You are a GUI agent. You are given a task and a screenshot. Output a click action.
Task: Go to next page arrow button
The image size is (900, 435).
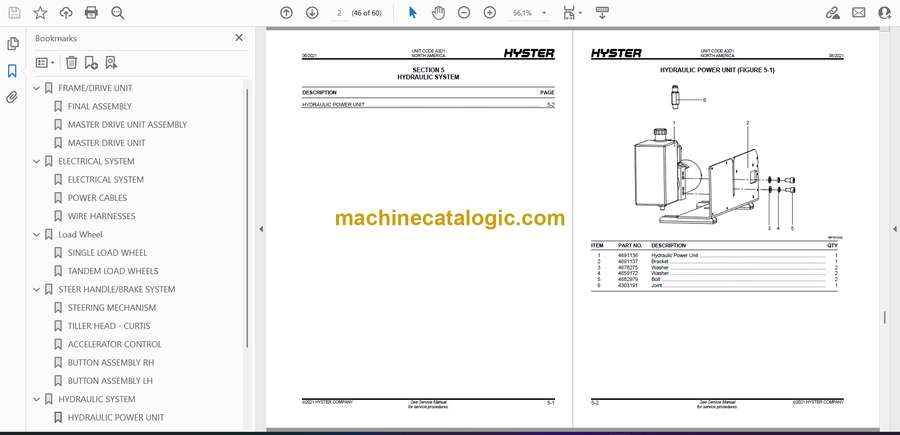(x=312, y=13)
